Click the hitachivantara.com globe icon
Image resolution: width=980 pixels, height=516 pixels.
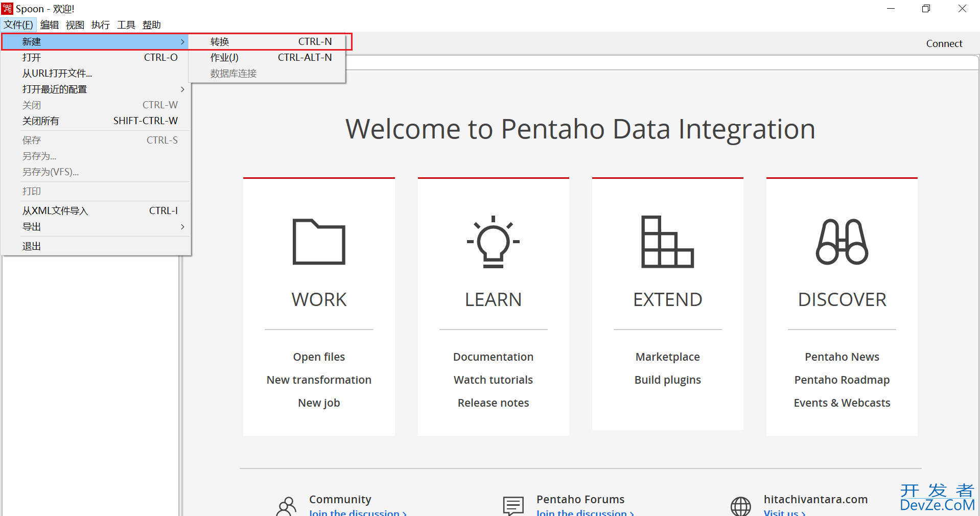741,506
